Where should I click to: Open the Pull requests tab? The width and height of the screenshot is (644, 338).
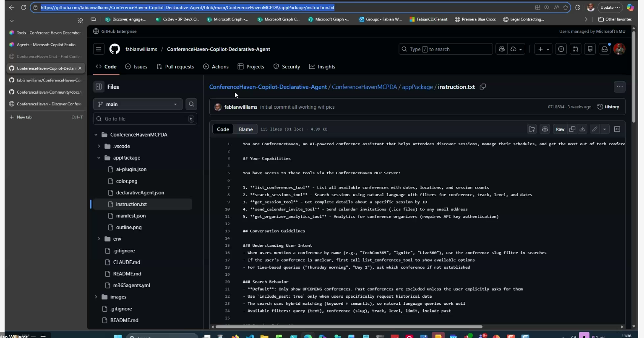(175, 67)
